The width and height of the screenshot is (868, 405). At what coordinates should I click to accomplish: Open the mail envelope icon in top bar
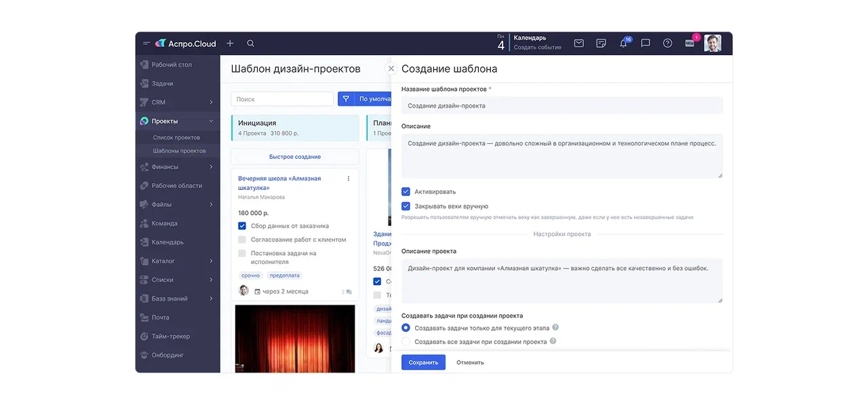click(x=578, y=43)
